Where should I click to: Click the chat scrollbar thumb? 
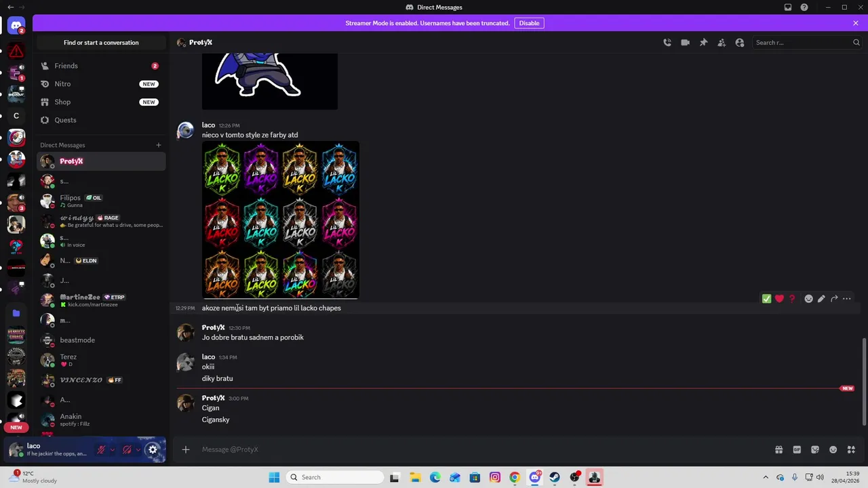pos(864,382)
